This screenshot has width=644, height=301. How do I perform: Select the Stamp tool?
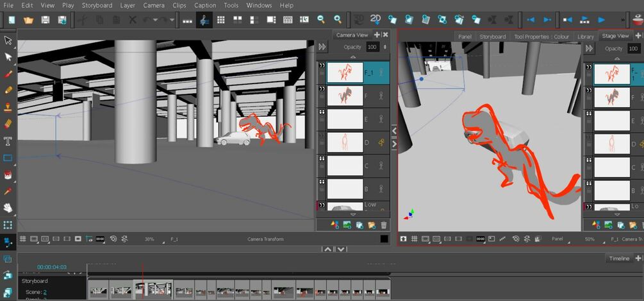pos(8,107)
